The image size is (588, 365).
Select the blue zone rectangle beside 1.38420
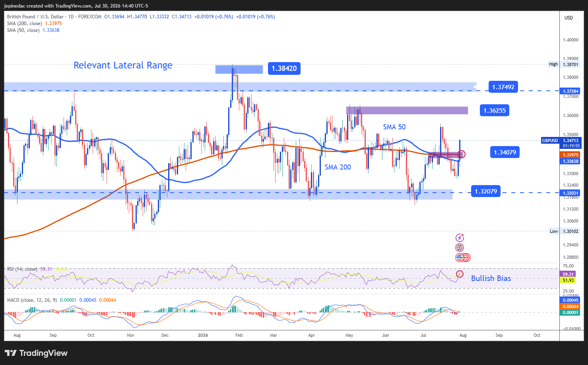[x=239, y=70]
